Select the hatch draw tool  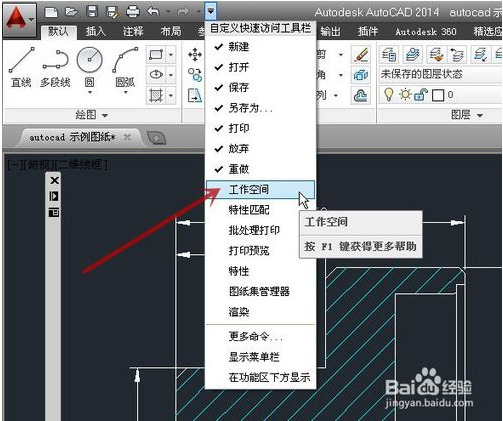tap(156, 96)
